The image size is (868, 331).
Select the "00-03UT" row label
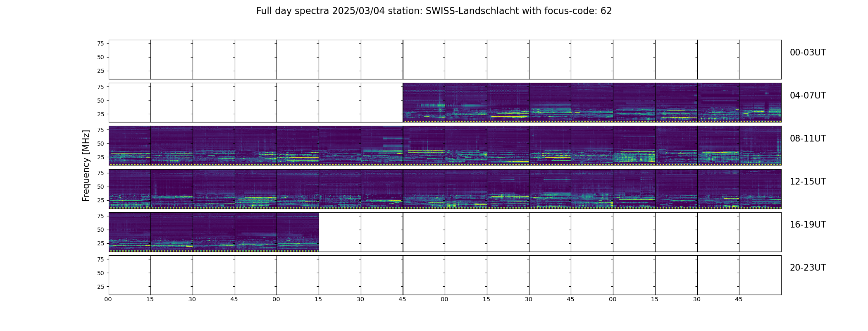pyautogui.click(x=808, y=53)
